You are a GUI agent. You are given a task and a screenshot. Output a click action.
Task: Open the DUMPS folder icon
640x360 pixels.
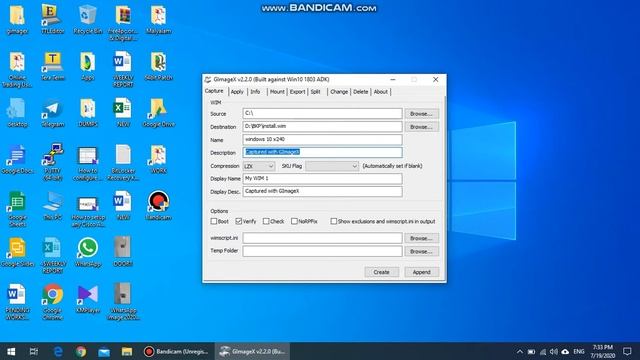pos(87,113)
